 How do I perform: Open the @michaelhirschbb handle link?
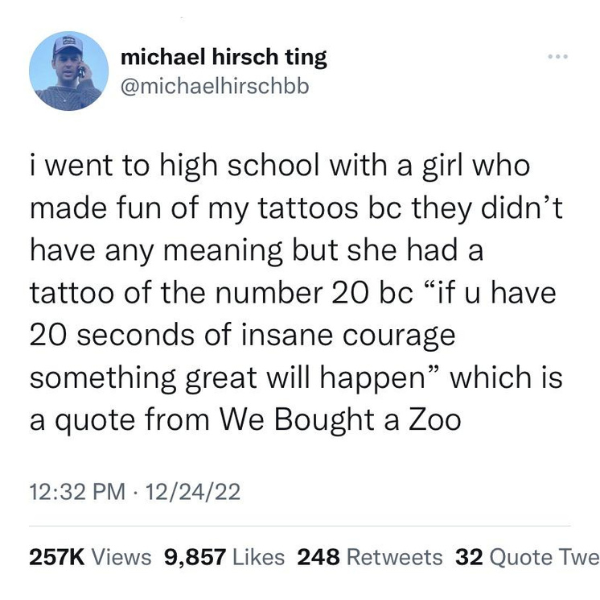215,86
